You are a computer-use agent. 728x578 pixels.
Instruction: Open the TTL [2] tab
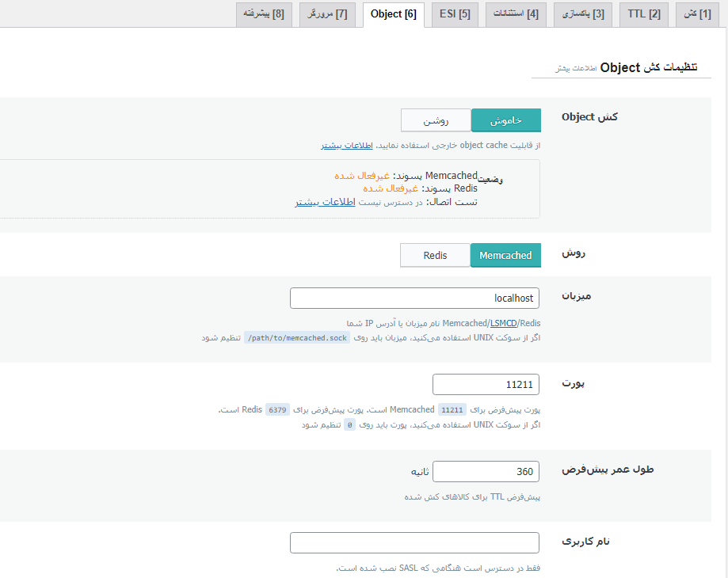644,13
